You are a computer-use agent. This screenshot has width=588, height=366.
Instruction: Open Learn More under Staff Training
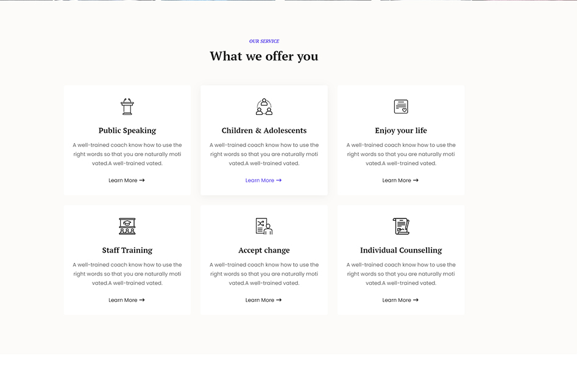127,300
